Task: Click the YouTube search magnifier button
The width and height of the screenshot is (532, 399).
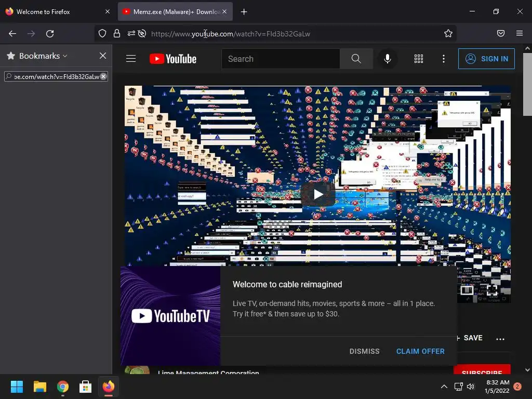Action: (356, 59)
